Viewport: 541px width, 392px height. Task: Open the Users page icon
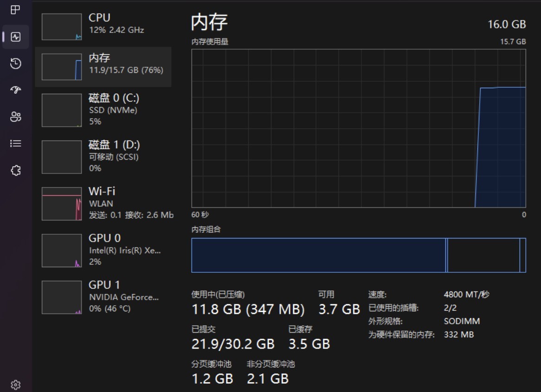[16, 117]
